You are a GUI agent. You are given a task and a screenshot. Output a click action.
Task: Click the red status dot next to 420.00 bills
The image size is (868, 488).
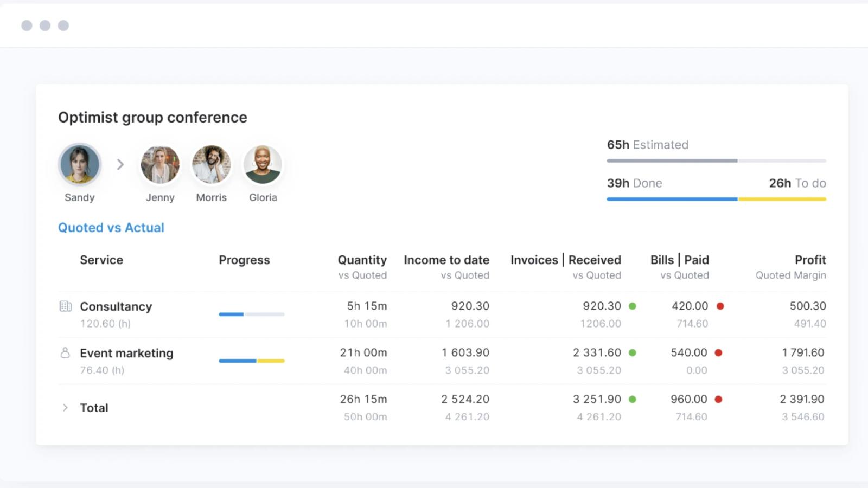point(720,306)
